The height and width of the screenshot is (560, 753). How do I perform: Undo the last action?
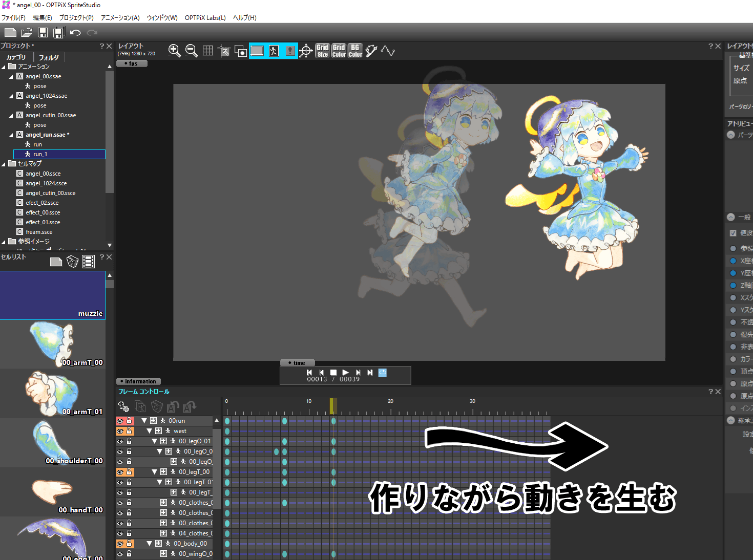75,33
